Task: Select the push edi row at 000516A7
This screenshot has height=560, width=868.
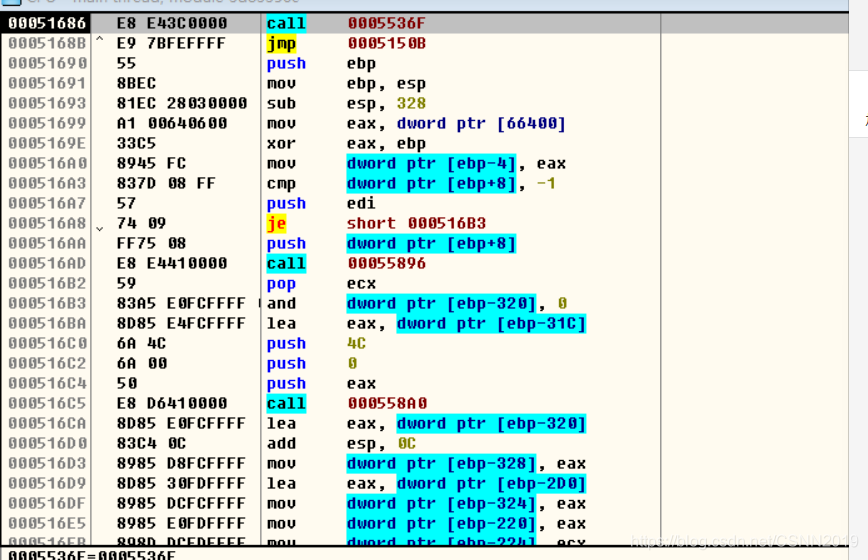Action: [425, 203]
